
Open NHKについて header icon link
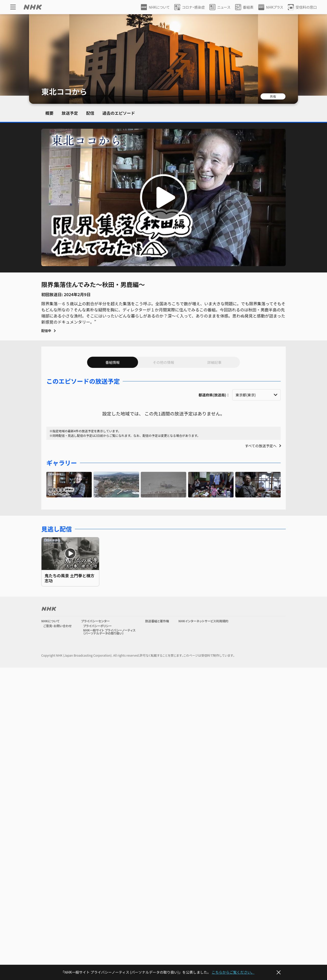(x=155, y=7)
